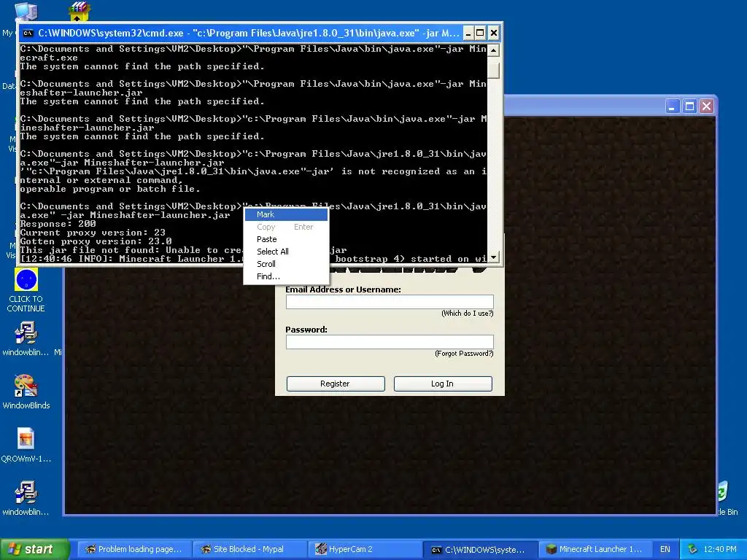Click the Log In button
747x560 pixels.
pos(443,384)
